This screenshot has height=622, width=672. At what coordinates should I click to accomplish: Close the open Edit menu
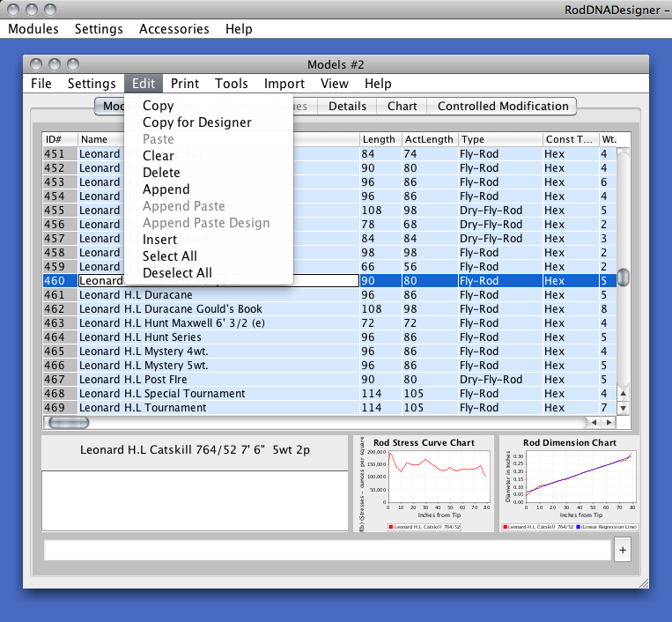144,83
